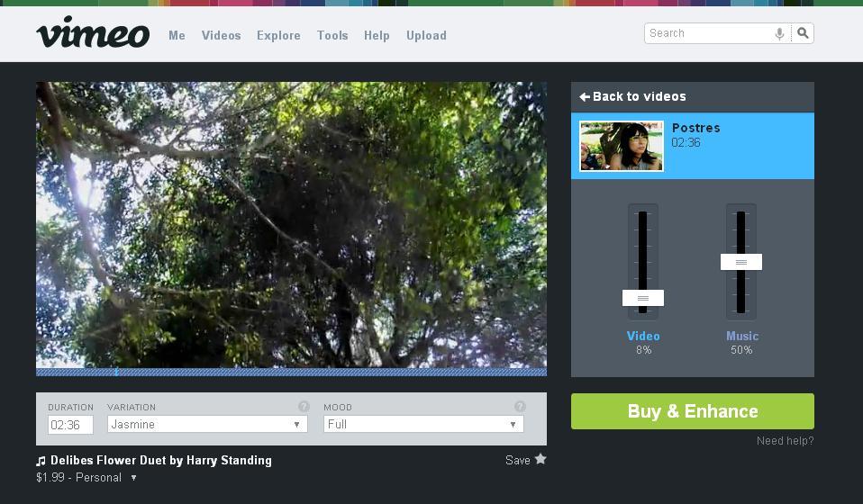Click the music note icon beside track title
Image resolution: width=863 pixels, height=504 pixels.
[41, 461]
